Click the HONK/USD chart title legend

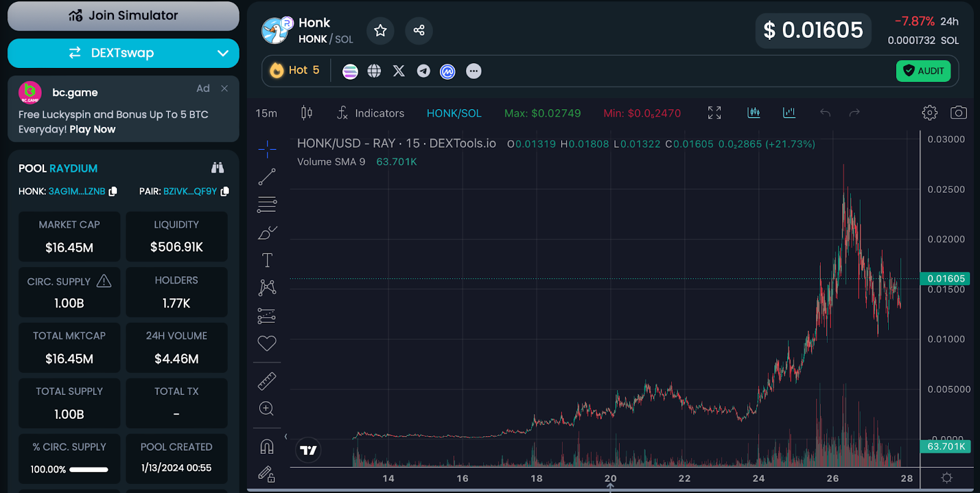396,143
